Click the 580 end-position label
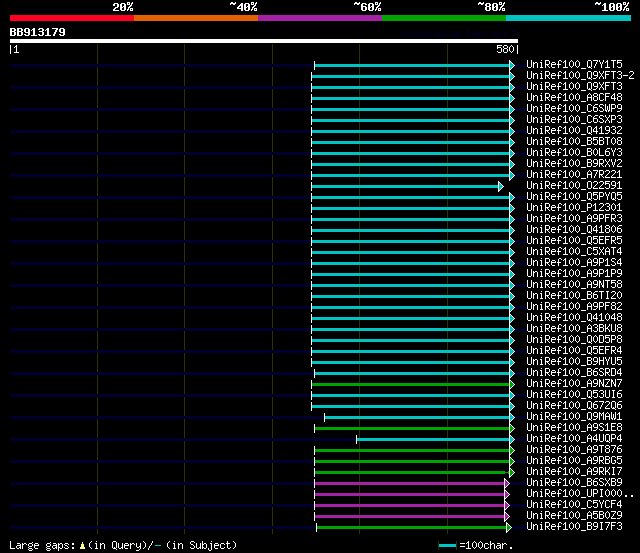 tap(505, 49)
